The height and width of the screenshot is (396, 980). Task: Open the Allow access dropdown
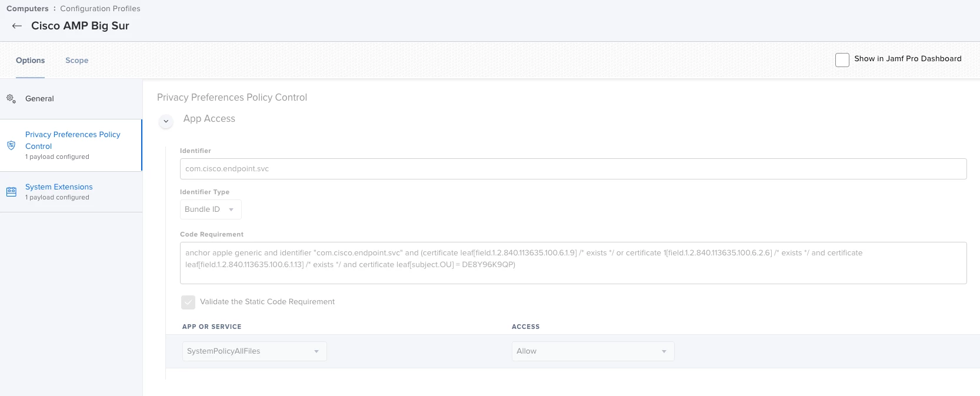593,351
